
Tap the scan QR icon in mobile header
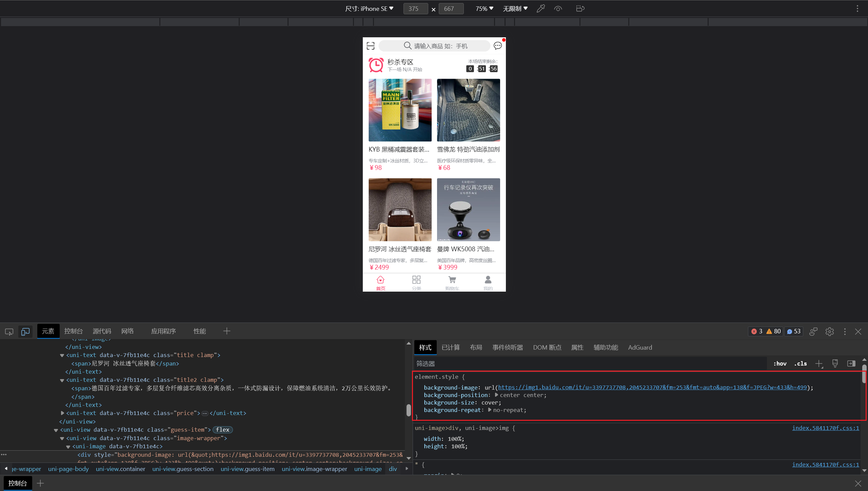pyautogui.click(x=371, y=46)
